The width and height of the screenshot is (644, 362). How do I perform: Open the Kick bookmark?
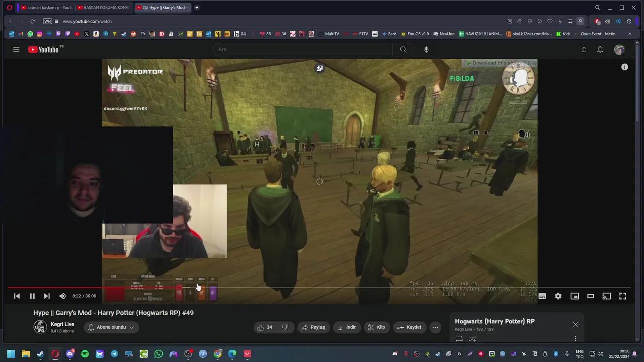click(563, 34)
